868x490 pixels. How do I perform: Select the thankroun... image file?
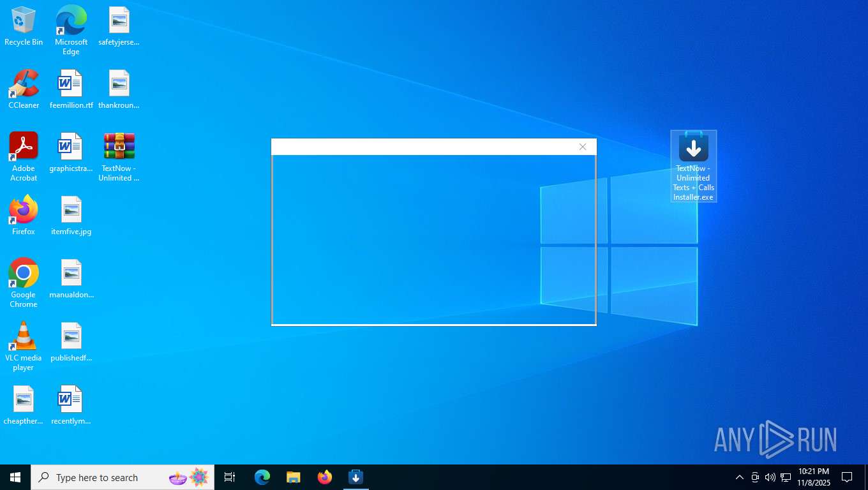point(119,89)
